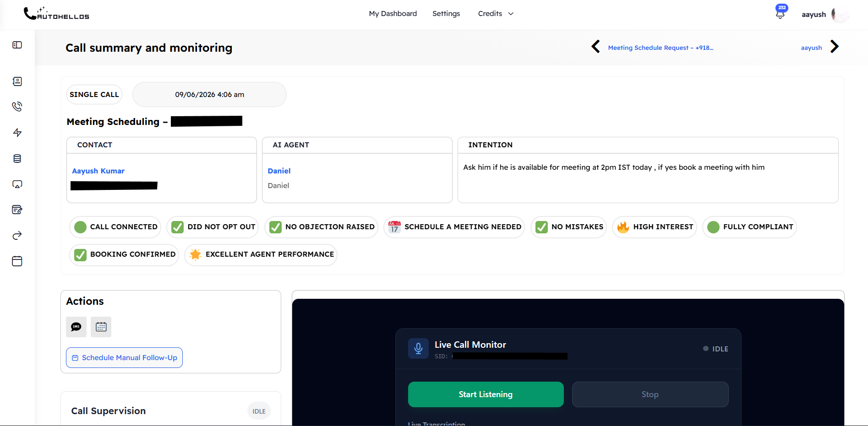Open contact Aayush Kumar
The image size is (868, 426).
pos(98,171)
